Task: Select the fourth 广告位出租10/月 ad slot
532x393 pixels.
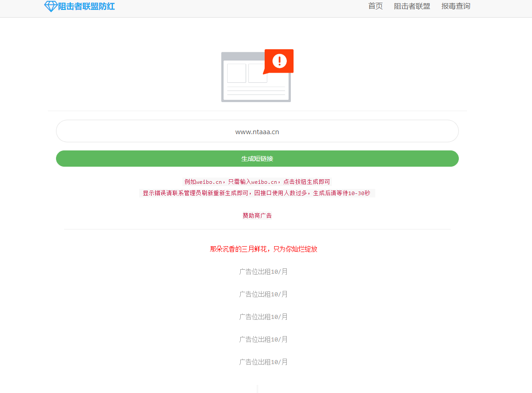Action: [263, 339]
